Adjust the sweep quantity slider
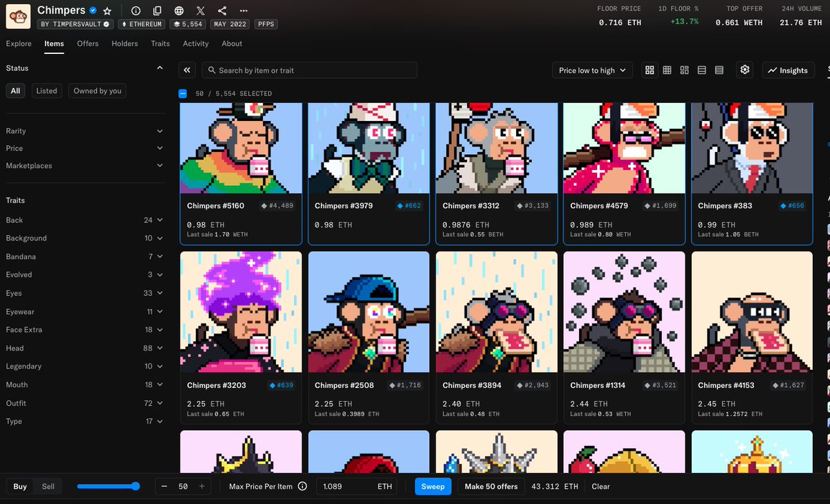 coord(108,486)
